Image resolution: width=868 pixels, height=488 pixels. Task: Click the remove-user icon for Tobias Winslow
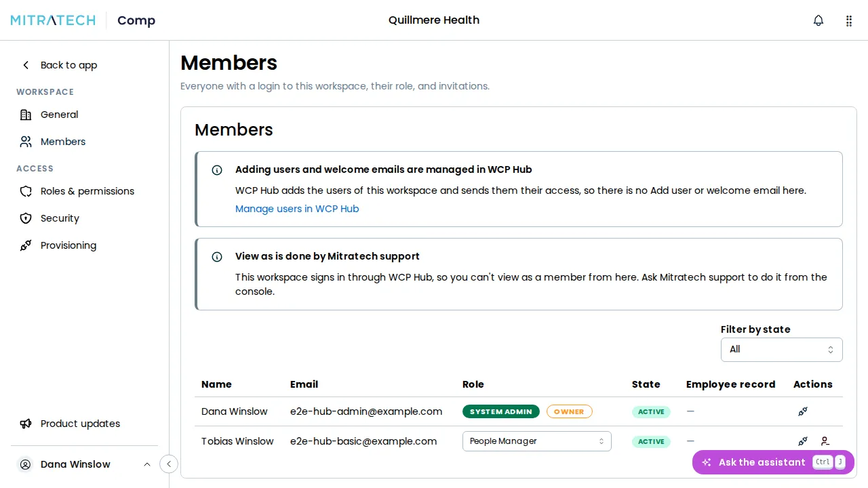pos(825,441)
